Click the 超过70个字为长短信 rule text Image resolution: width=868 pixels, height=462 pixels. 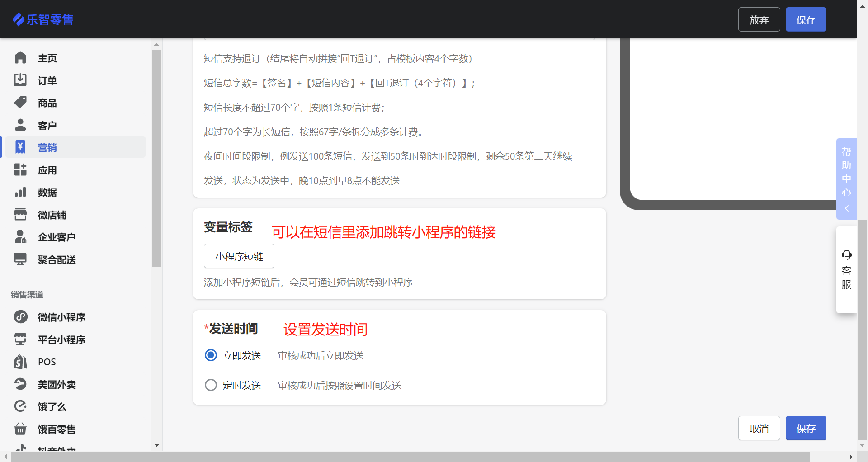click(313, 132)
